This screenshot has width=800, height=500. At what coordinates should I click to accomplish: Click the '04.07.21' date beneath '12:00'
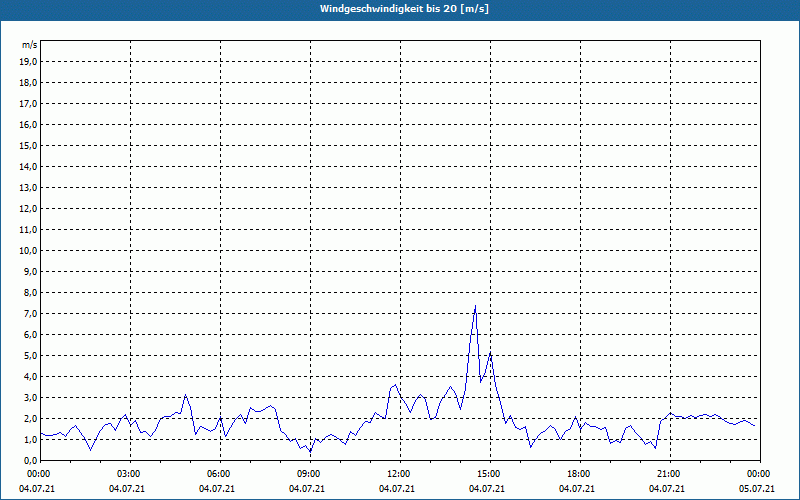click(x=397, y=489)
